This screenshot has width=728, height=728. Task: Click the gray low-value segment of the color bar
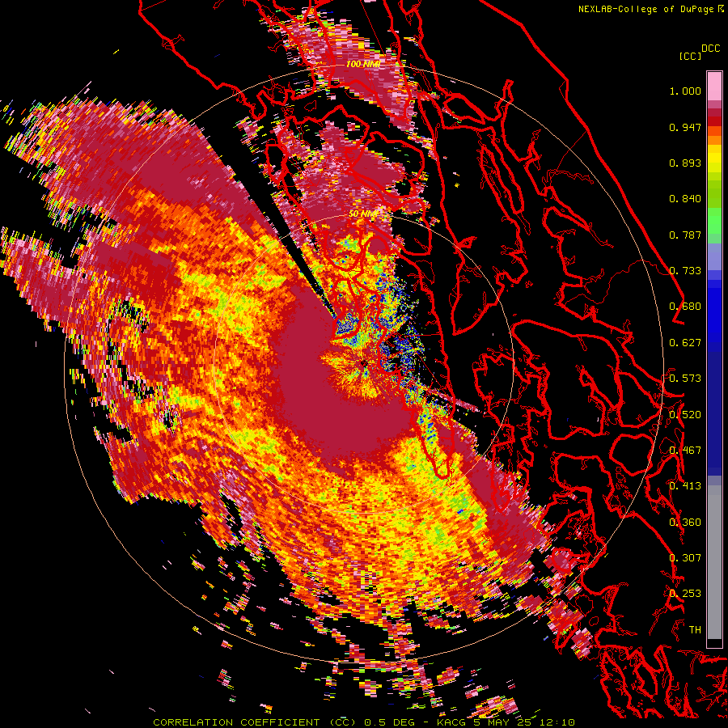[x=714, y=562]
